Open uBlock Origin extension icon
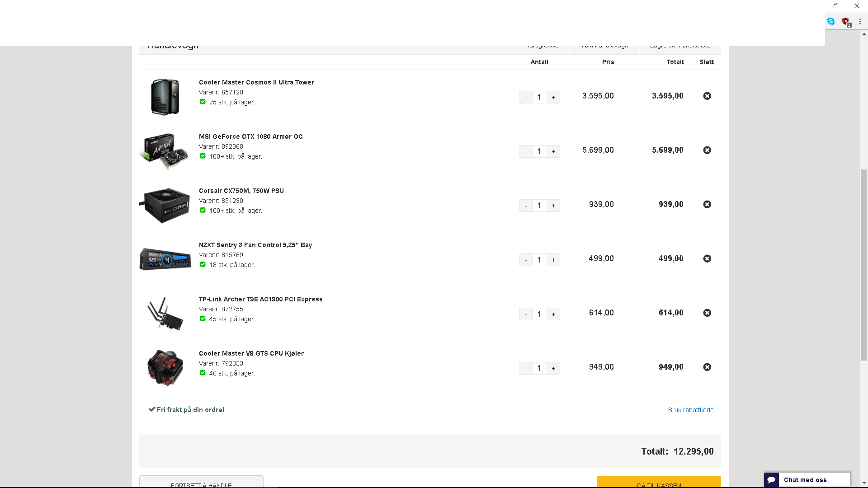The width and height of the screenshot is (868, 488). [846, 22]
